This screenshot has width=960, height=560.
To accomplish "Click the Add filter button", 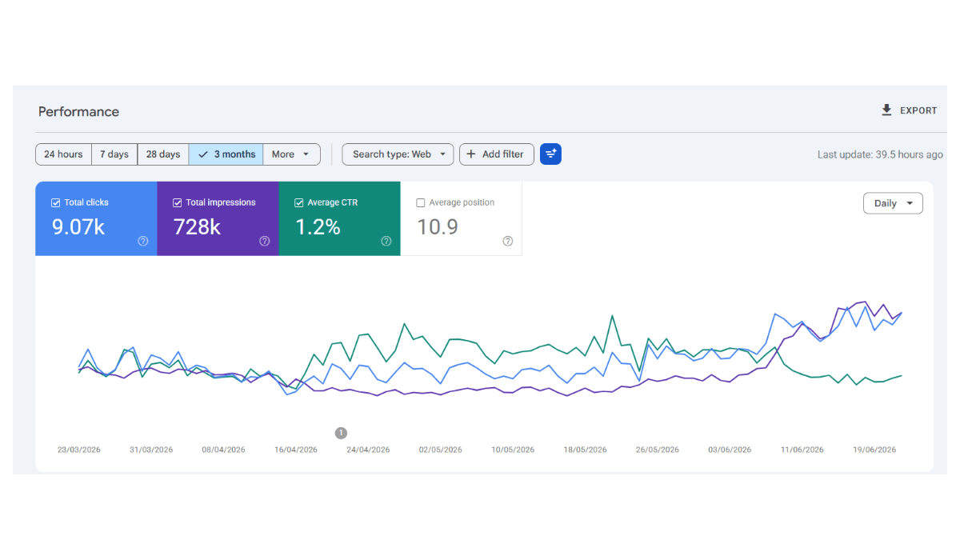I will pos(496,154).
